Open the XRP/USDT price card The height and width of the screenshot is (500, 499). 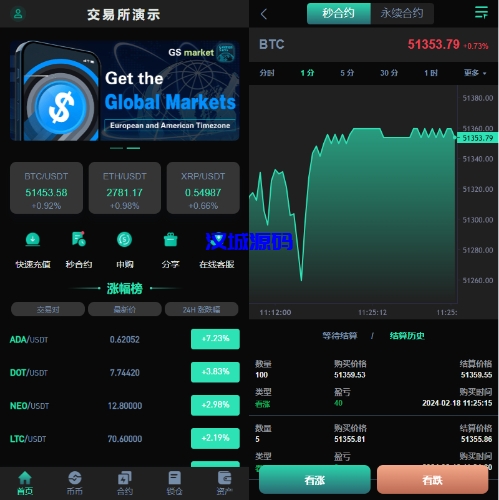(x=203, y=188)
